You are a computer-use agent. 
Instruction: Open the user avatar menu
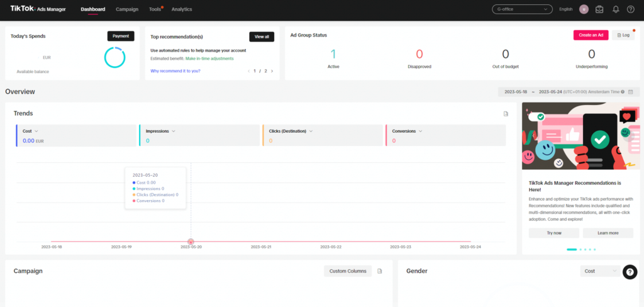584,9
